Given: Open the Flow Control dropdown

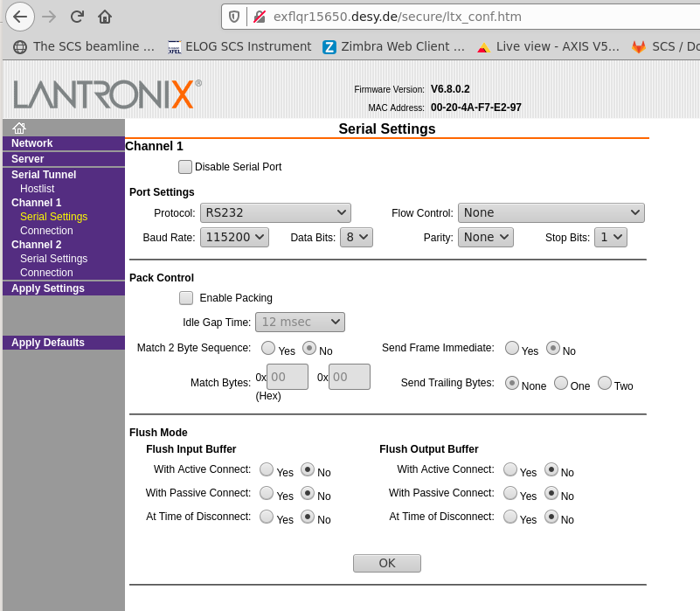Looking at the screenshot, I should (551, 212).
